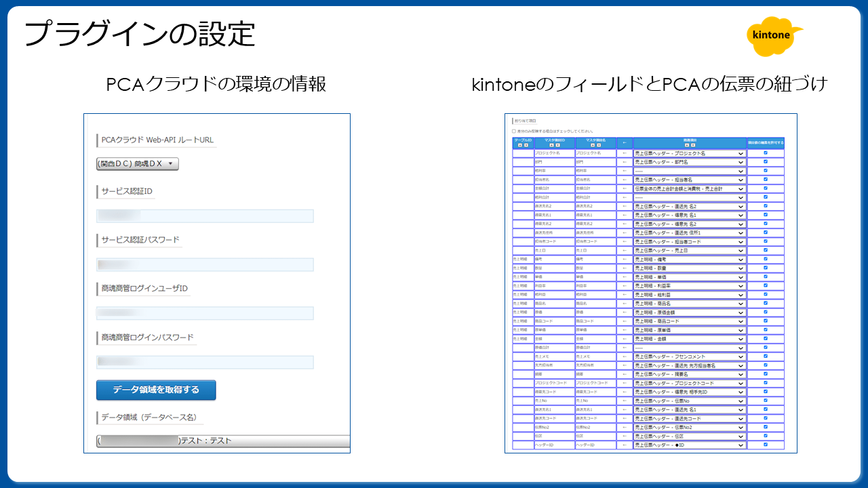Sort マスタ項目ID column with up arrow
This screenshot has width=868, height=488.
click(x=552, y=145)
